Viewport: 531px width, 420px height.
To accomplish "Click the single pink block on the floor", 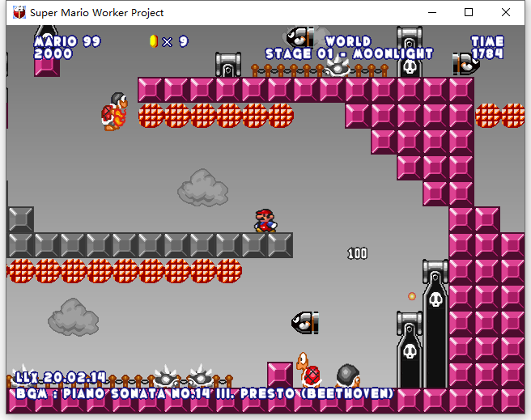I will tap(280, 375).
